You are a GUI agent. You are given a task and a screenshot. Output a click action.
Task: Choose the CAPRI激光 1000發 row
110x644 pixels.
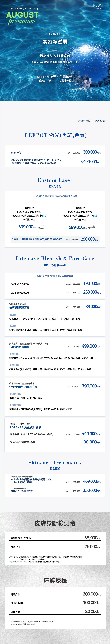pos(55,284)
